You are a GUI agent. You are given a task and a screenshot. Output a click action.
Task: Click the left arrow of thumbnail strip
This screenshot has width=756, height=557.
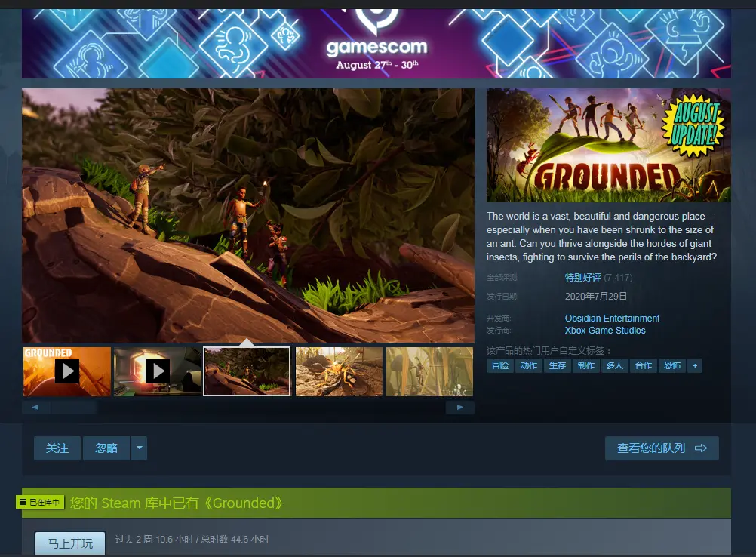coord(35,408)
